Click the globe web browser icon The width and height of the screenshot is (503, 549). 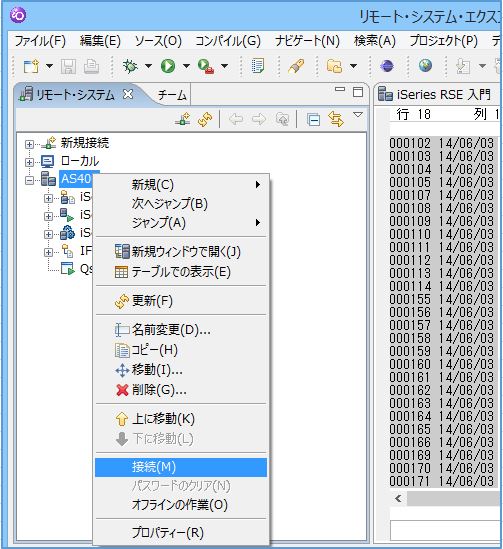click(425, 65)
